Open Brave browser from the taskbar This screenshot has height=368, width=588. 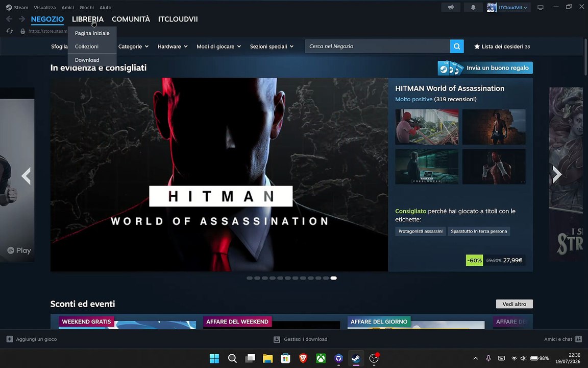(x=303, y=358)
